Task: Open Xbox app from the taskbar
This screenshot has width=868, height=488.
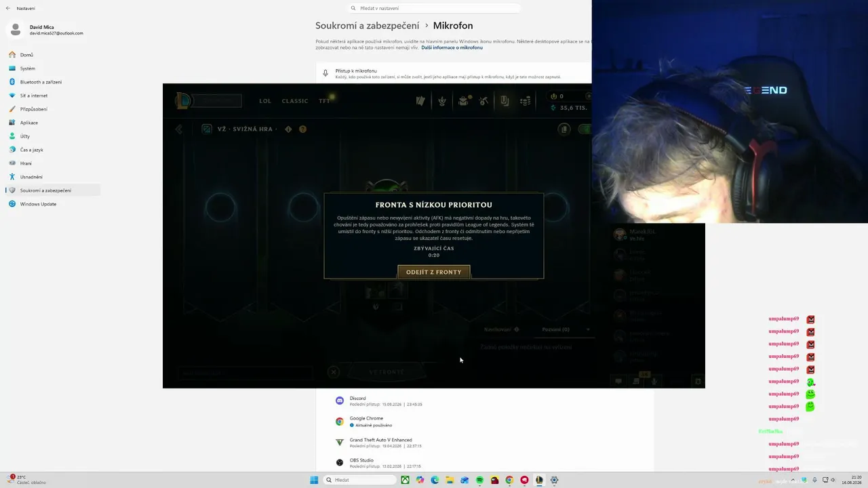Action: pos(405,480)
